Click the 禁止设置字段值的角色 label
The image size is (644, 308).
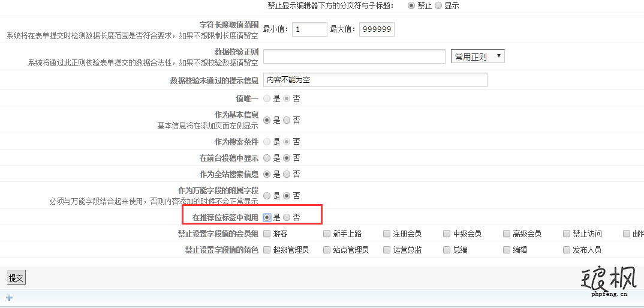222,250
